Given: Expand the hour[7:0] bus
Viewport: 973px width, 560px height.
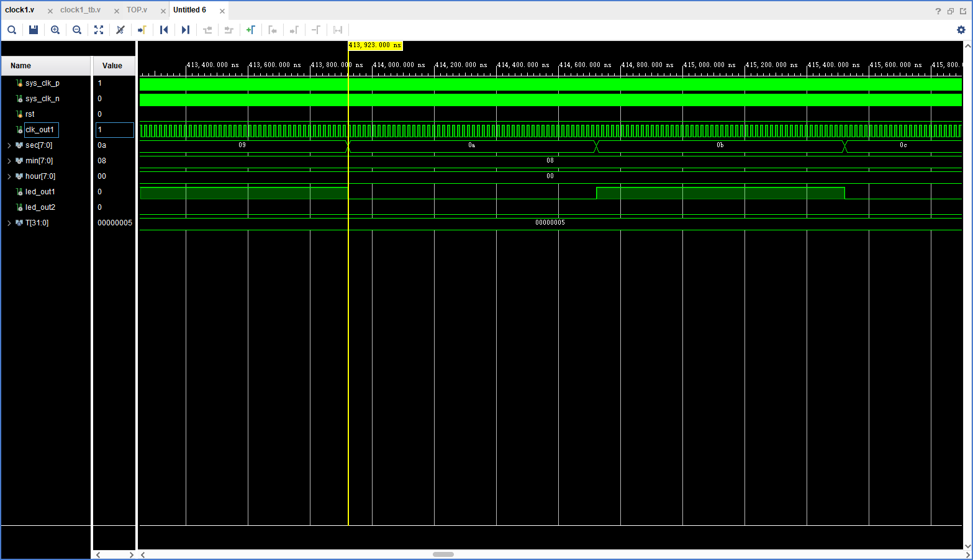Looking at the screenshot, I should (9, 176).
